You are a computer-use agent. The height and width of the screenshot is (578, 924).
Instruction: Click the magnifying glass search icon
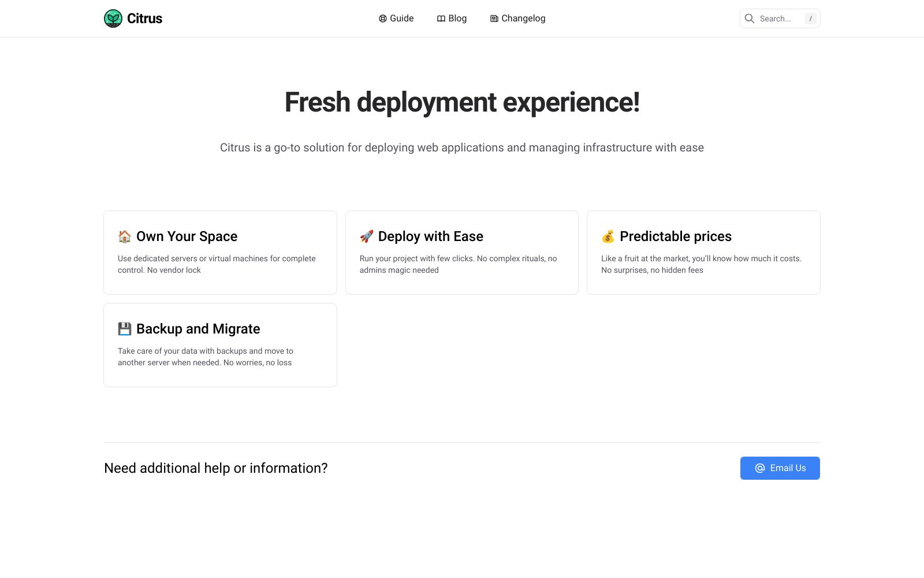click(750, 18)
